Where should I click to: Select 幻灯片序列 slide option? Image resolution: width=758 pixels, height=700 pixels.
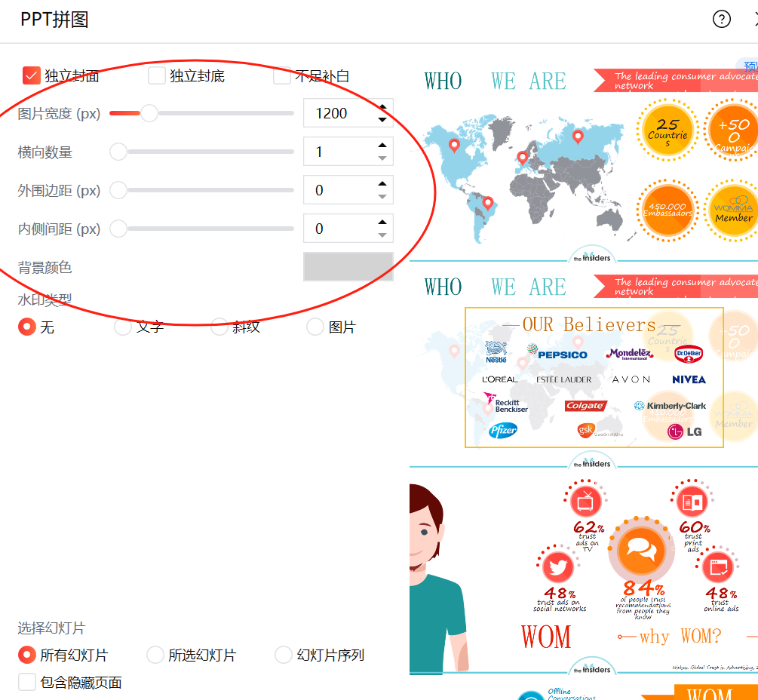click(x=283, y=655)
